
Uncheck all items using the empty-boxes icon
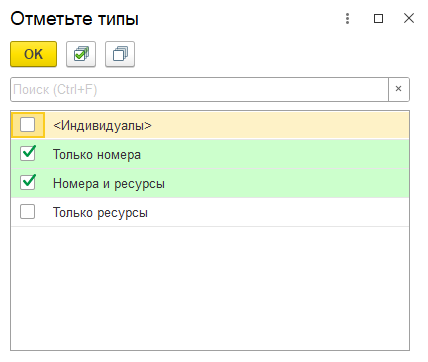(120, 54)
